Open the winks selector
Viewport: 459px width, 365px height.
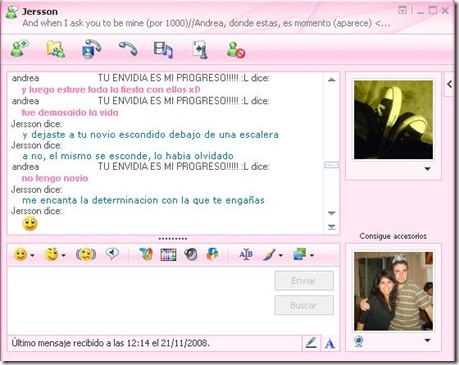(x=52, y=255)
